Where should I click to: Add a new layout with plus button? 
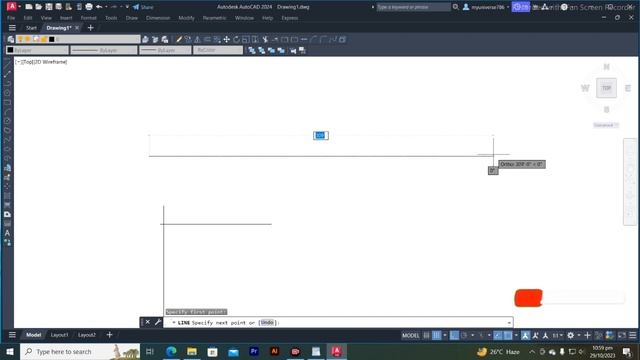coord(109,335)
